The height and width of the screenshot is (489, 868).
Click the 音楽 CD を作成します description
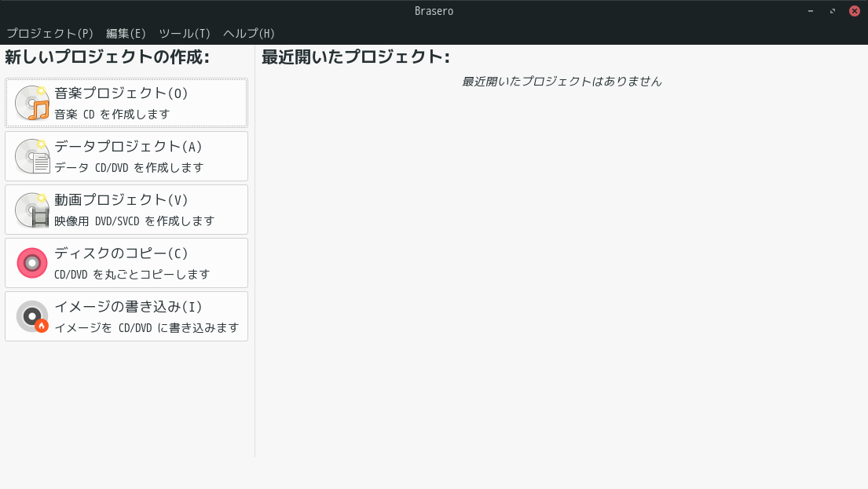click(112, 115)
